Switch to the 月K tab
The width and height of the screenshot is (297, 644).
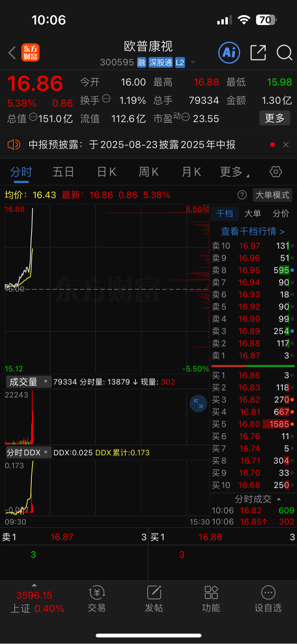[x=191, y=172]
